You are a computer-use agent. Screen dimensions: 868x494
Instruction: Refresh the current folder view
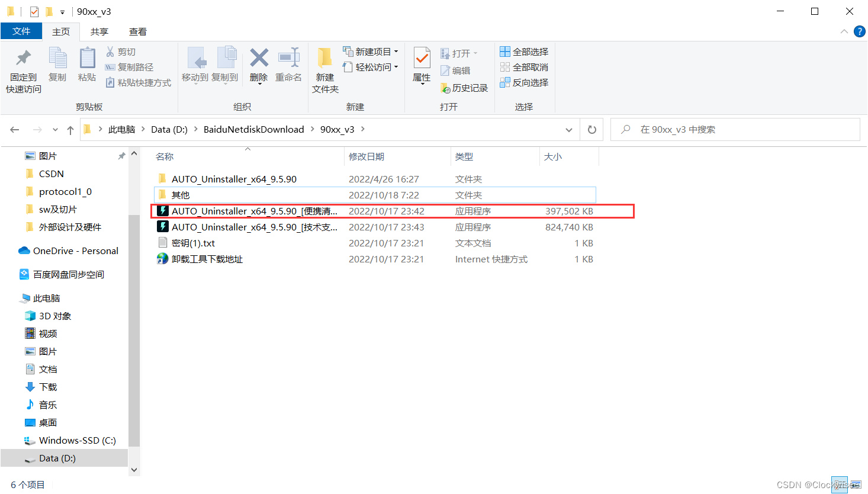(x=591, y=130)
